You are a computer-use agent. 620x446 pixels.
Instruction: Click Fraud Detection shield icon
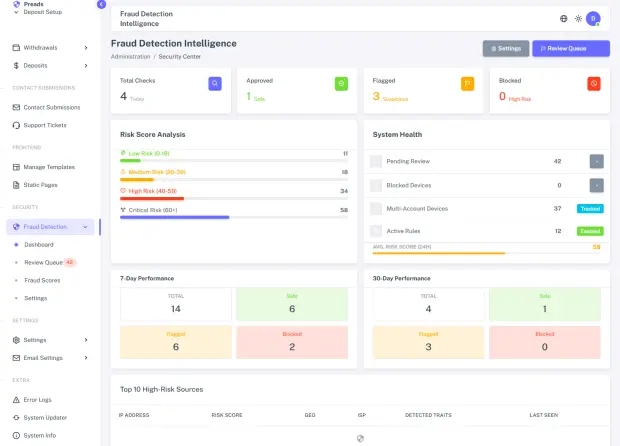click(16, 227)
